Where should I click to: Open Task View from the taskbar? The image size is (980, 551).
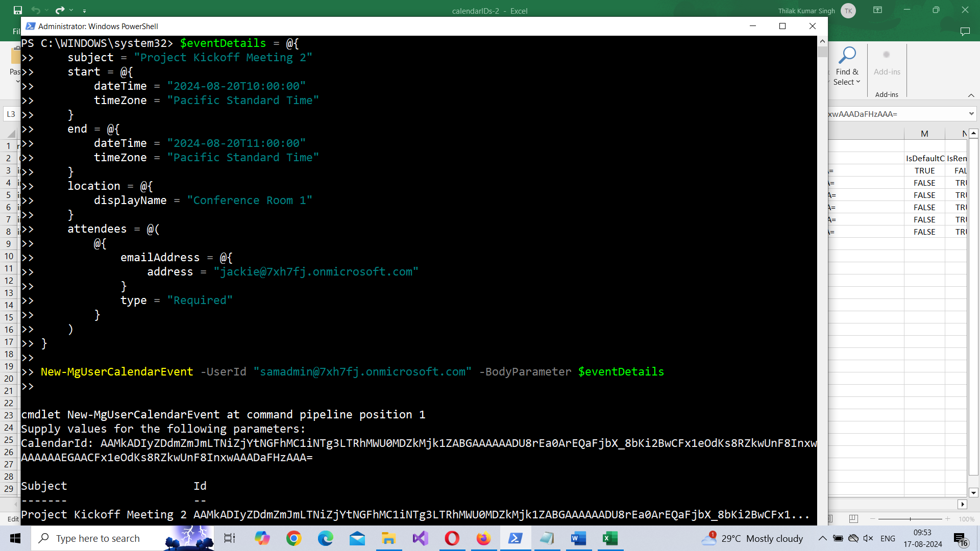(230, 538)
